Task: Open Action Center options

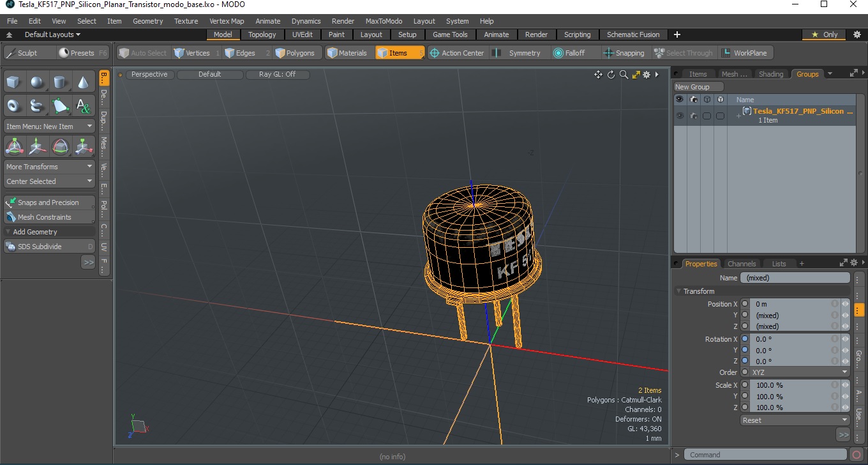Action: pyautogui.click(x=457, y=53)
